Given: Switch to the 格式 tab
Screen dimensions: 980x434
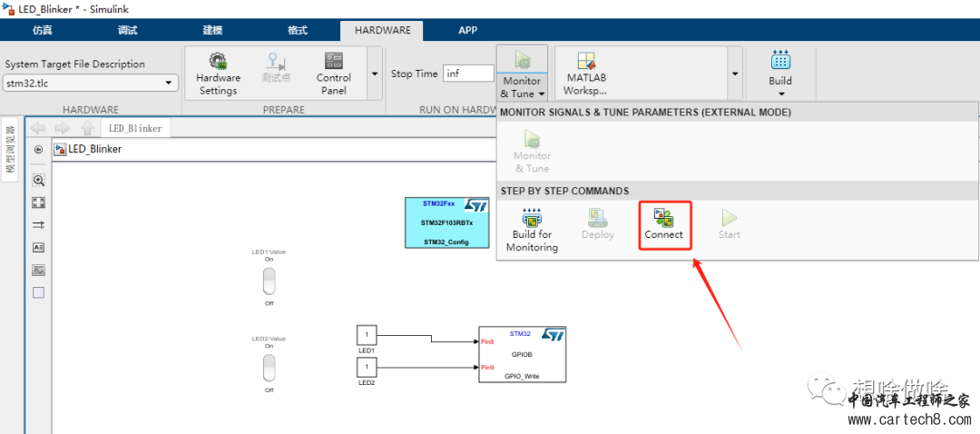Looking at the screenshot, I should (298, 30).
